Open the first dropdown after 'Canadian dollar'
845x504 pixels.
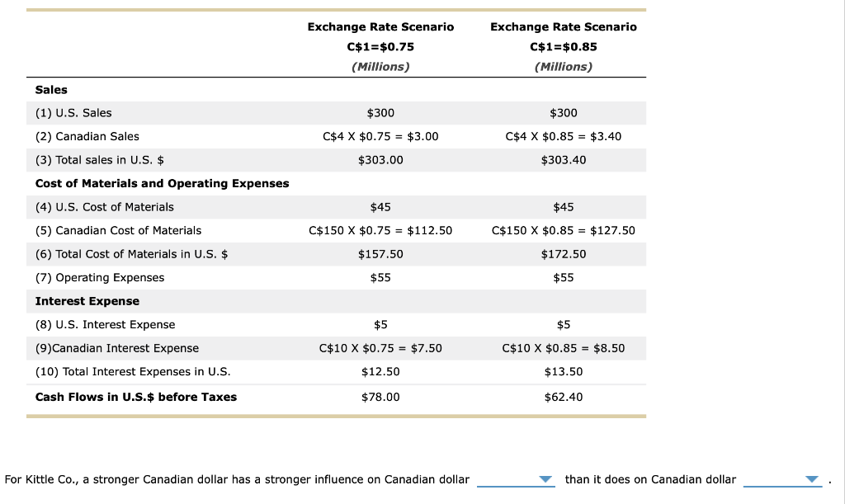(x=517, y=480)
